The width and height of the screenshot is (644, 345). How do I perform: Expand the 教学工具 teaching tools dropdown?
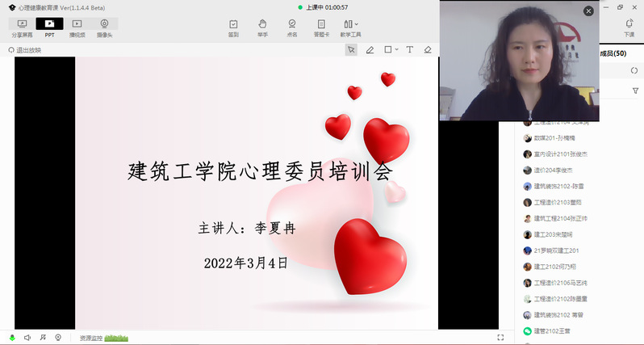[349, 28]
